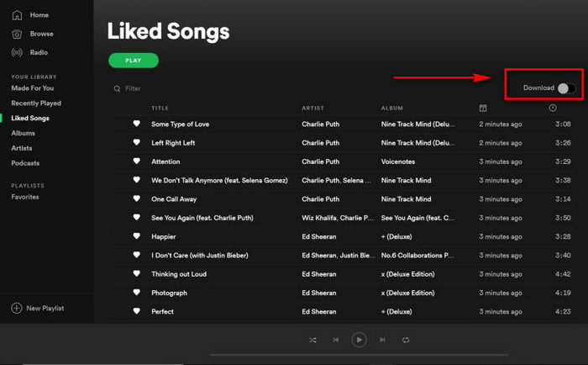Select song title Attention
The width and height of the screenshot is (588, 365).
[x=165, y=161]
